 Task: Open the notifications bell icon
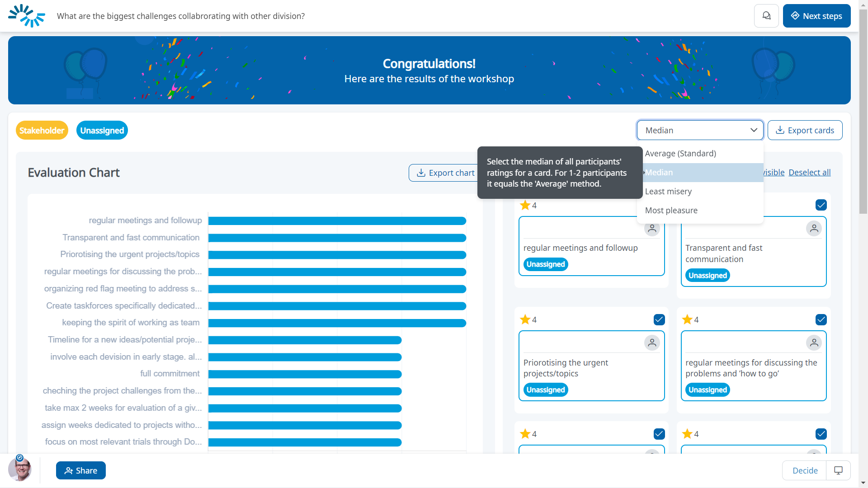[x=766, y=16]
